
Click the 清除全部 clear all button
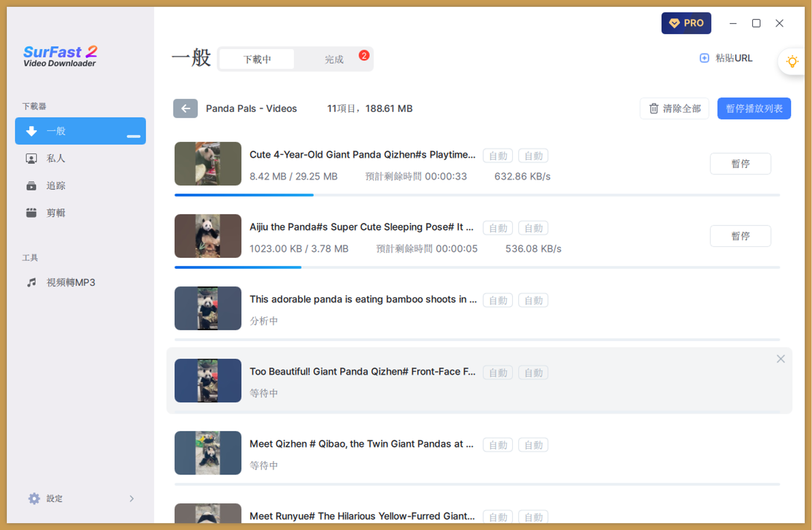[674, 109]
